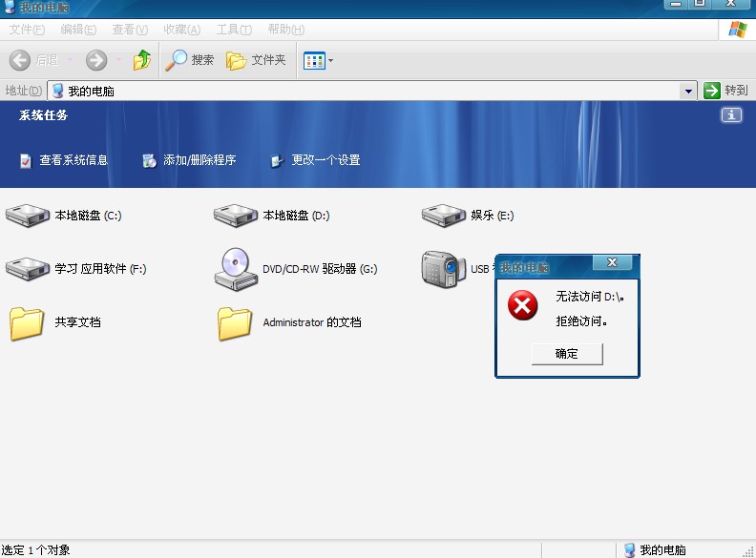Click the address field showing 我的电脑
This screenshot has width=756, height=558.
pos(371,91)
